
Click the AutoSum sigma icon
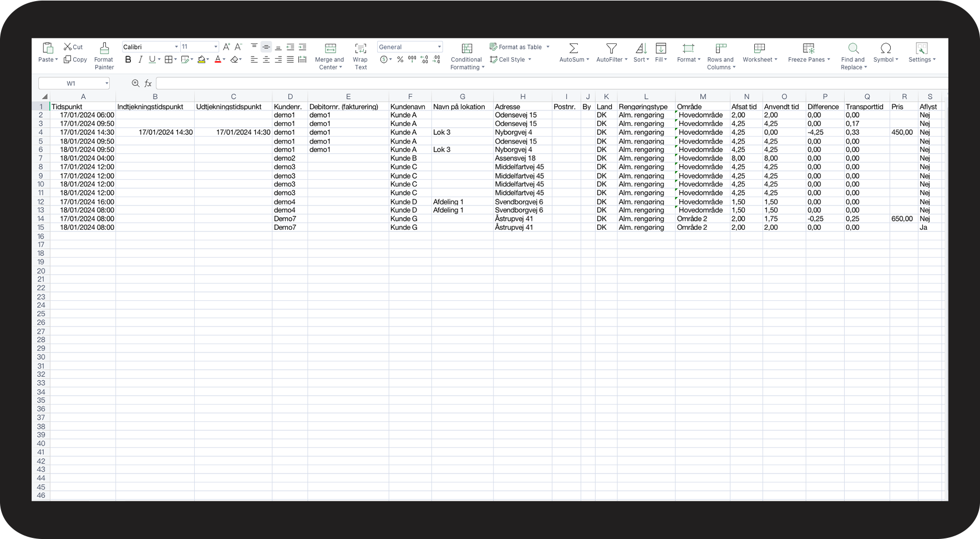click(x=573, y=48)
